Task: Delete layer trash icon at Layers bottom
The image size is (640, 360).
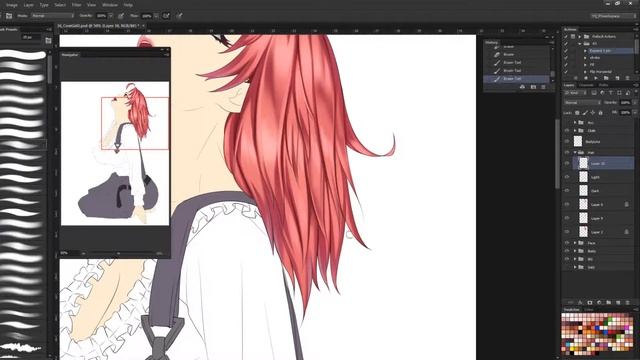Action: click(627, 302)
